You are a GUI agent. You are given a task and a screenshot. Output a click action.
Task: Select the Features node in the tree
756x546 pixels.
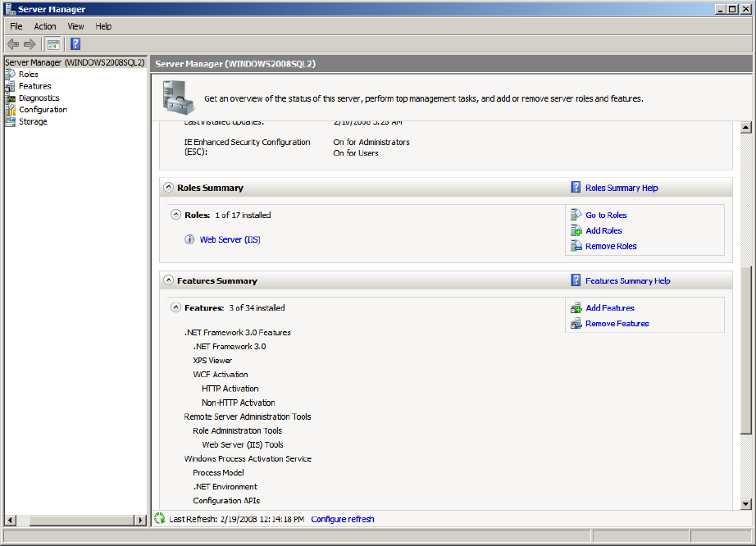point(34,86)
